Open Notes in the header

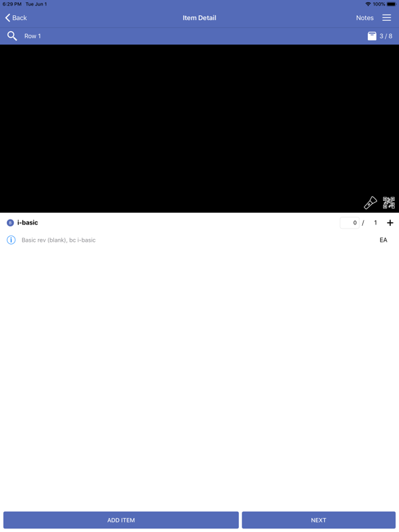[365, 17]
